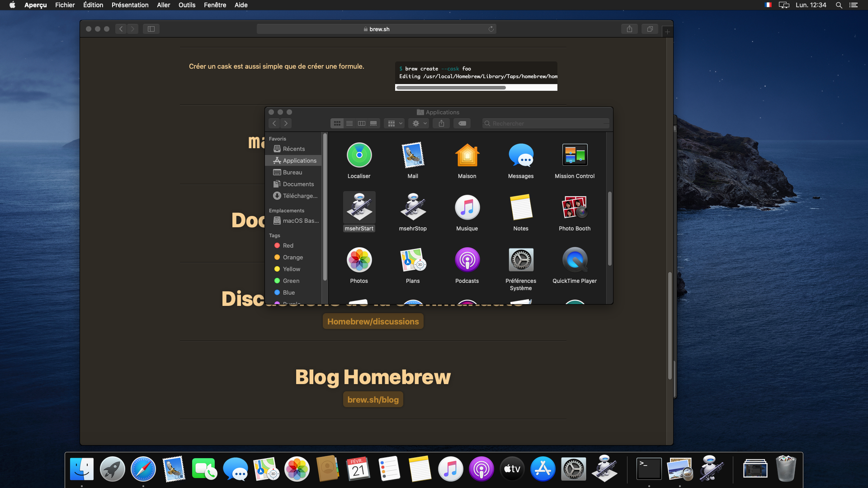Open the Mission Control app icon
Image resolution: width=868 pixels, height=488 pixels.
coord(575,155)
